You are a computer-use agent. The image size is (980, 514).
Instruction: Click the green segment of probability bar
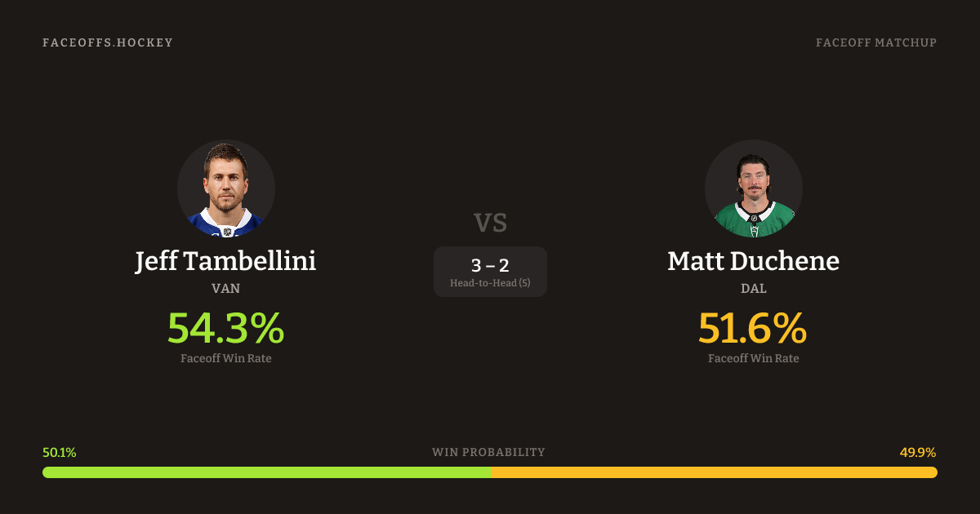(266, 472)
